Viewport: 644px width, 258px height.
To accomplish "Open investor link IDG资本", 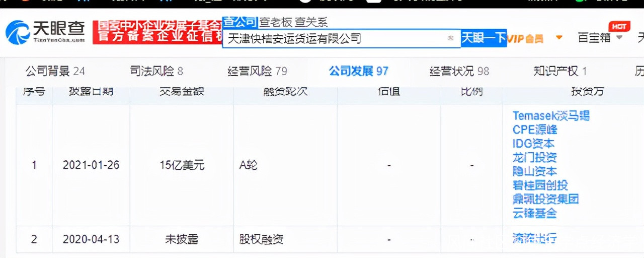I will 533,144.
